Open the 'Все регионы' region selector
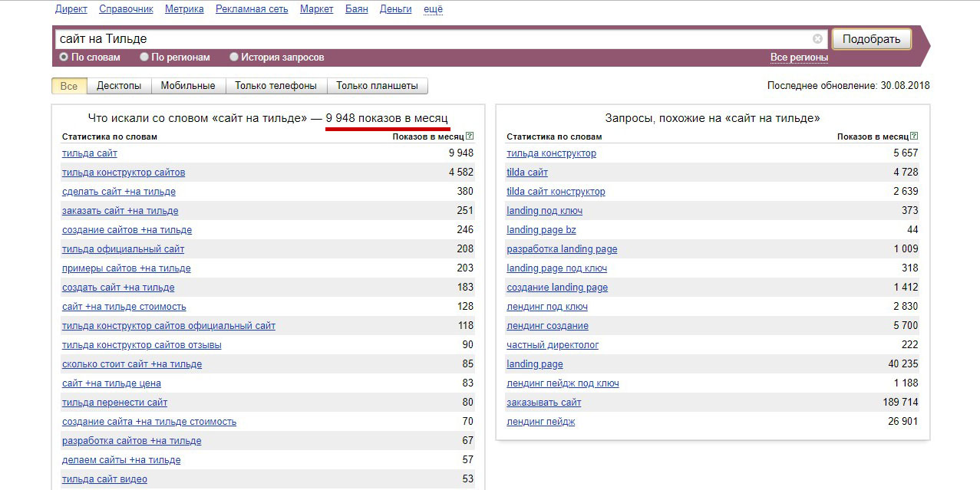980x490 pixels. pos(799,58)
